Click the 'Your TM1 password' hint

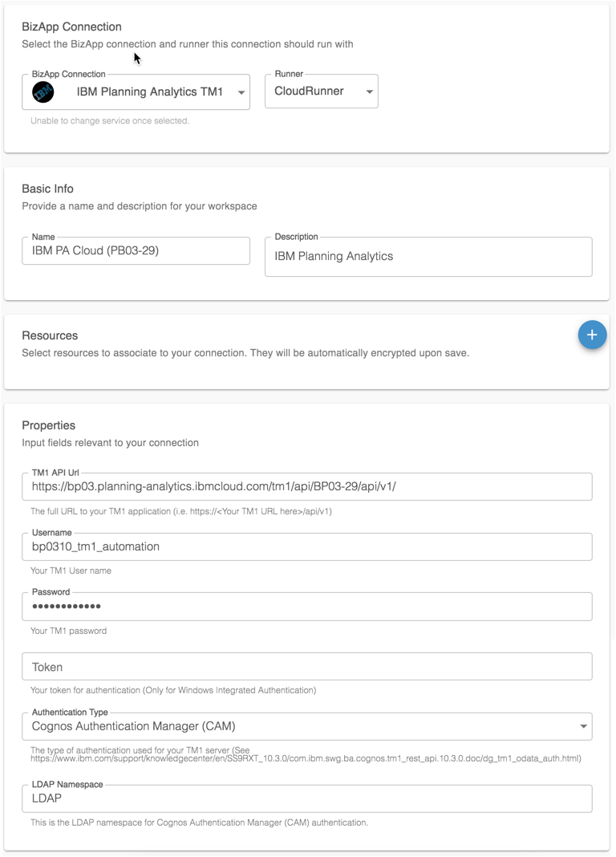coord(69,631)
